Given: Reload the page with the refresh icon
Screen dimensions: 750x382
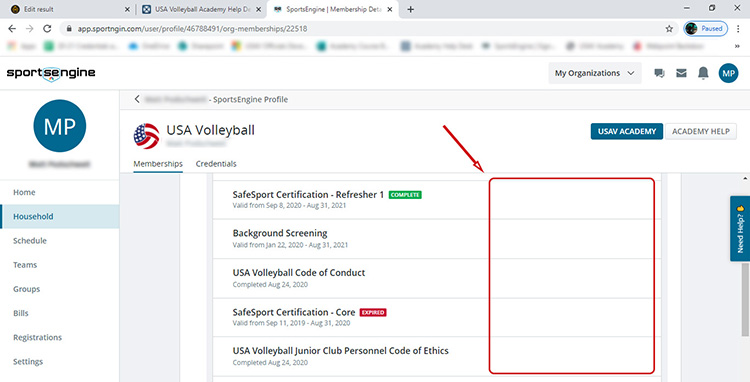Looking at the screenshot, I should click(x=47, y=29).
